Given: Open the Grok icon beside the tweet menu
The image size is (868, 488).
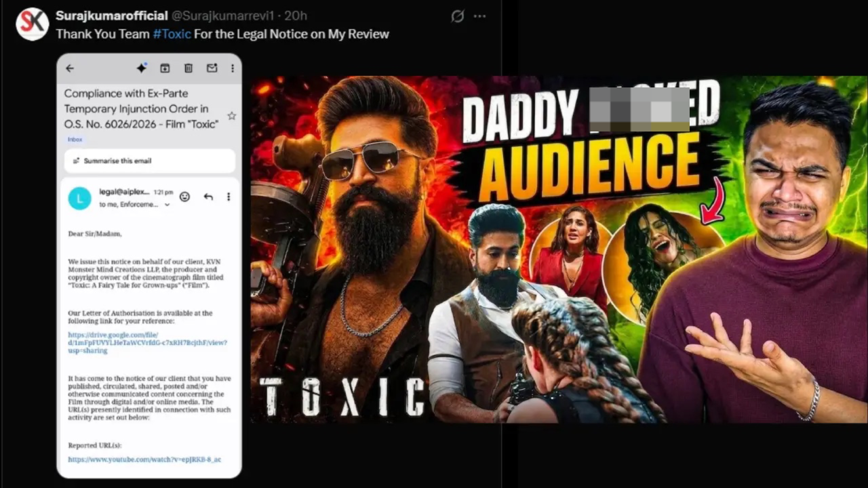Looking at the screenshot, I should [458, 16].
